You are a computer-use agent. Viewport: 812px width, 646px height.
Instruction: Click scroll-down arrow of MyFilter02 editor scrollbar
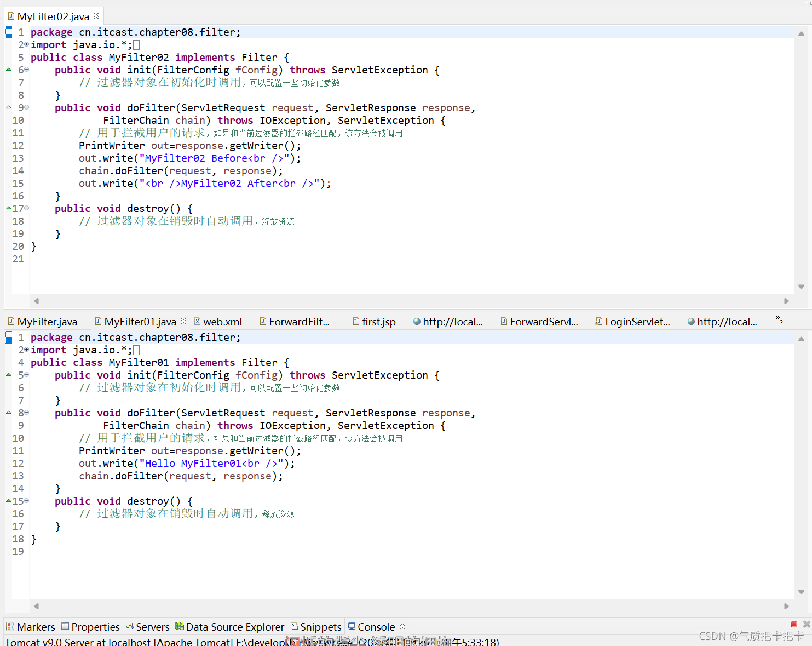coord(801,287)
